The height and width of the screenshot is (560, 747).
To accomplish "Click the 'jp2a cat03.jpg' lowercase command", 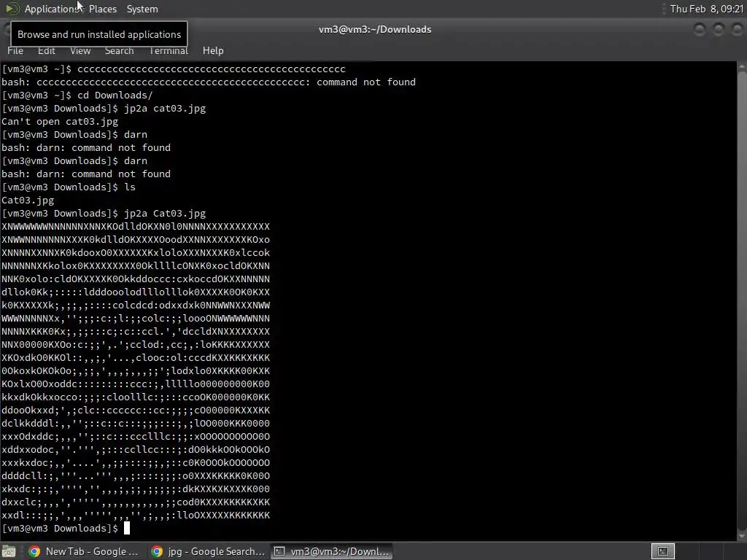I will point(165,109).
